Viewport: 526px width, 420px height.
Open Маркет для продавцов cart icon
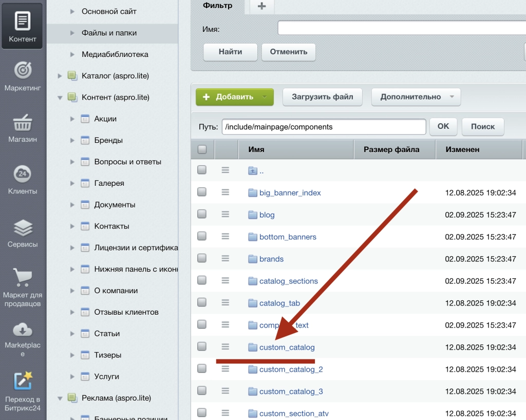[23, 278]
